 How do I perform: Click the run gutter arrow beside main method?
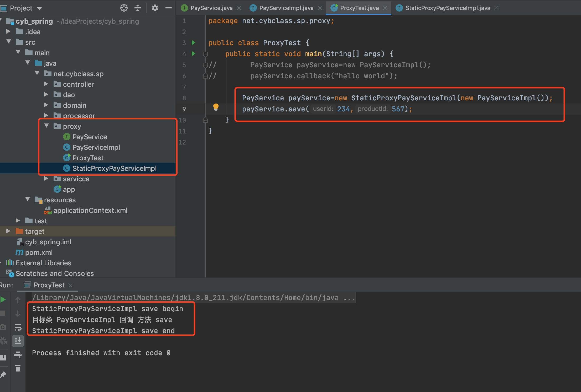click(x=194, y=54)
